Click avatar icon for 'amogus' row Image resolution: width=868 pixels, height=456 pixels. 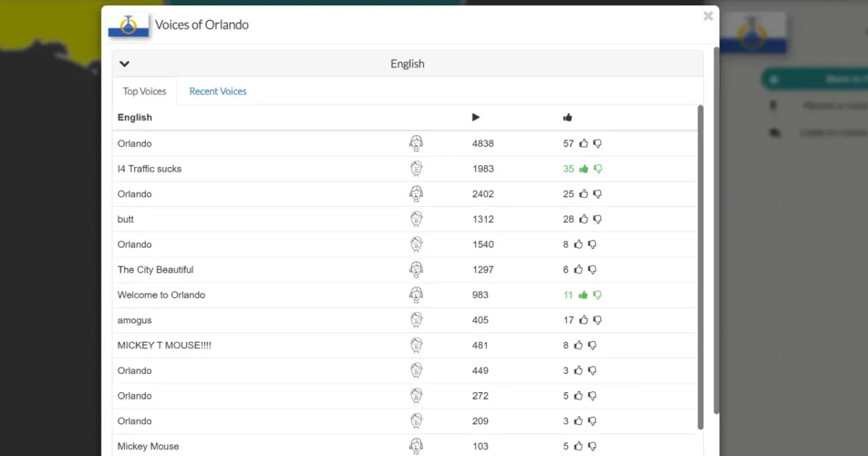pyautogui.click(x=416, y=320)
